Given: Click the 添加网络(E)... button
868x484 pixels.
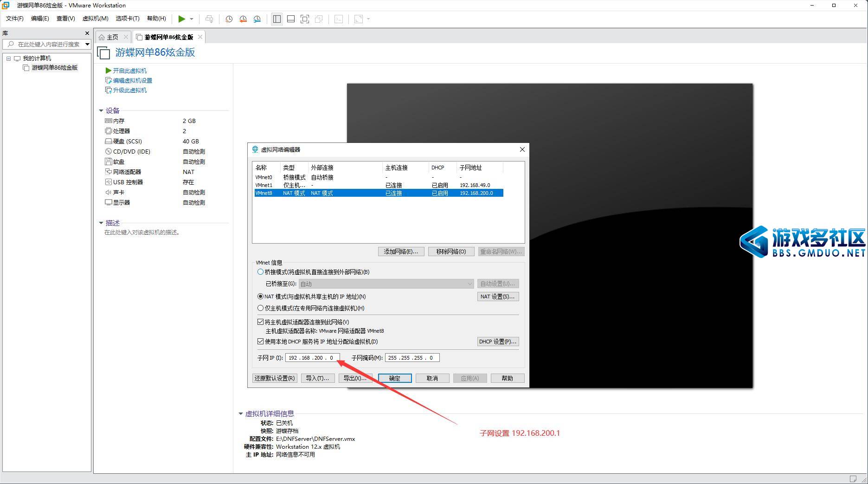Looking at the screenshot, I should [401, 252].
